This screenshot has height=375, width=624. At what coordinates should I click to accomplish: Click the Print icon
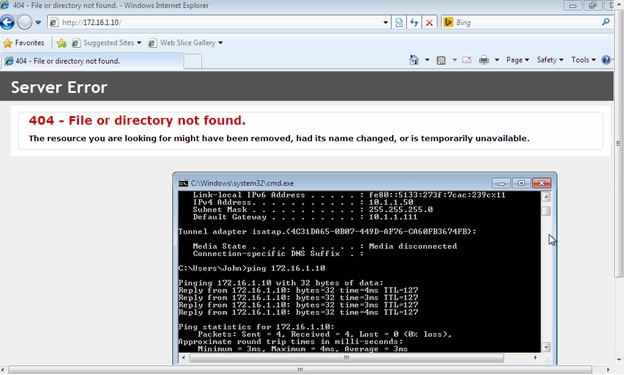click(484, 60)
